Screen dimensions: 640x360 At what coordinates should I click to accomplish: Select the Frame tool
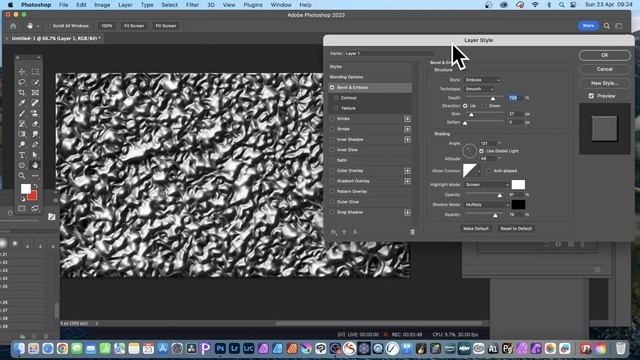(35, 93)
